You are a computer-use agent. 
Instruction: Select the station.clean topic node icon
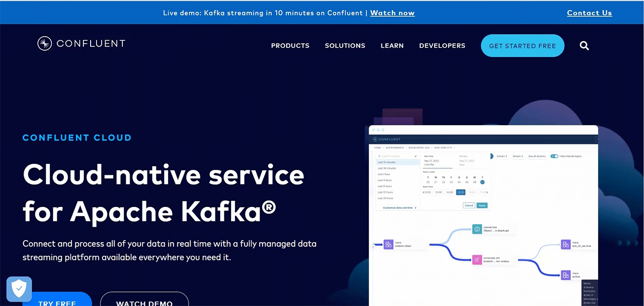click(388, 245)
